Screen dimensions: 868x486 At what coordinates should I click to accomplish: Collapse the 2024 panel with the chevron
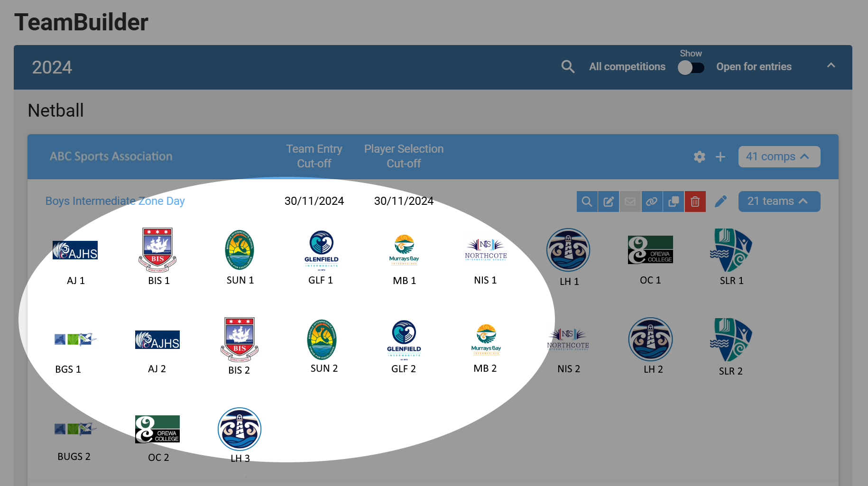click(831, 65)
